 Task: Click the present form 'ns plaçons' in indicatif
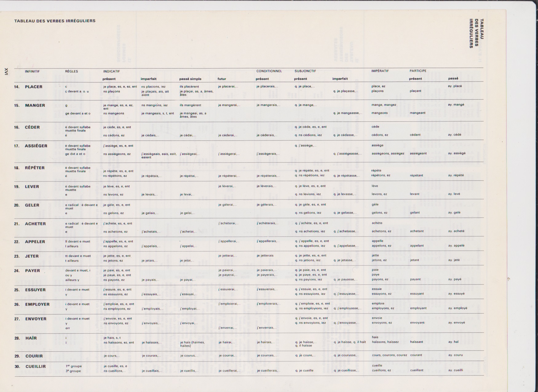point(112,91)
